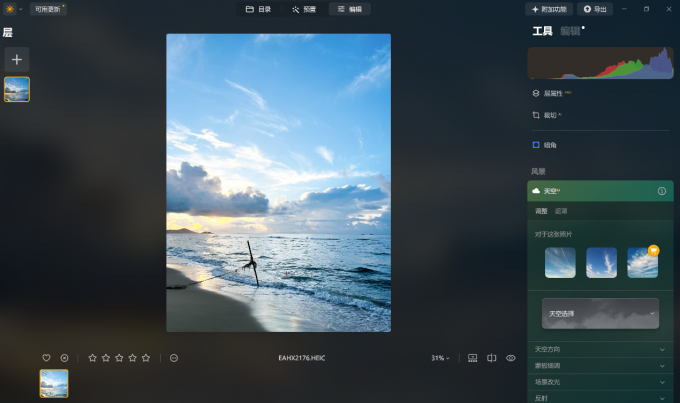Toggle before/after compare split view

(x=491, y=358)
